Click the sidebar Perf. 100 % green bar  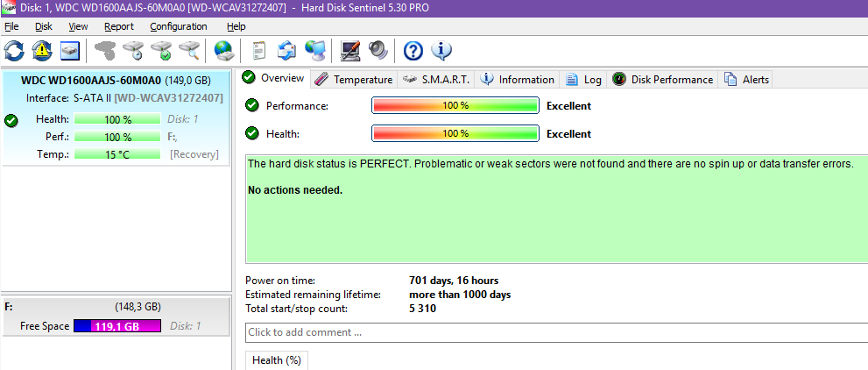(x=118, y=137)
